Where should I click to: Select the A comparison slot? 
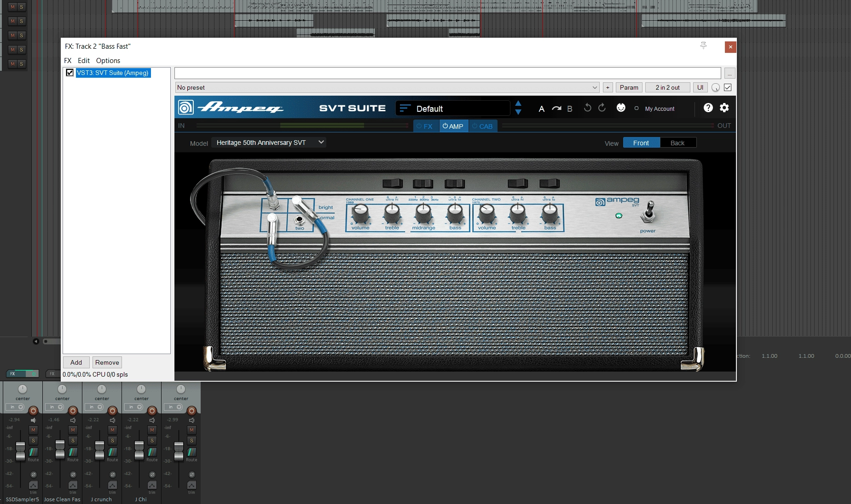coord(542,109)
